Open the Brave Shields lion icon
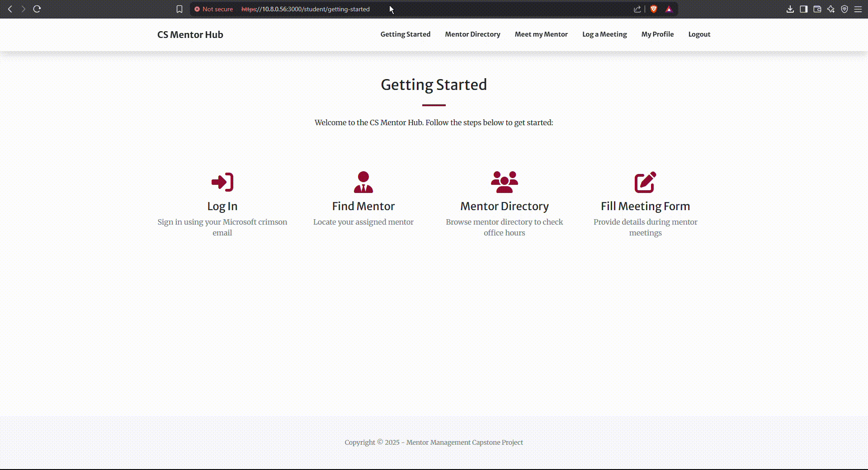The width and height of the screenshot is (868, 470). (x=654, y=9)
